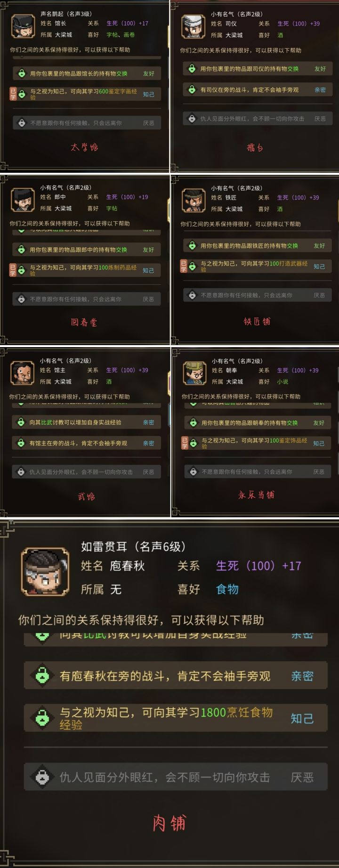This screenshot has width=339, height=868.
Task: Click the 字帖、画卷 preference of 馆长
Action: (x=121, y=35)
